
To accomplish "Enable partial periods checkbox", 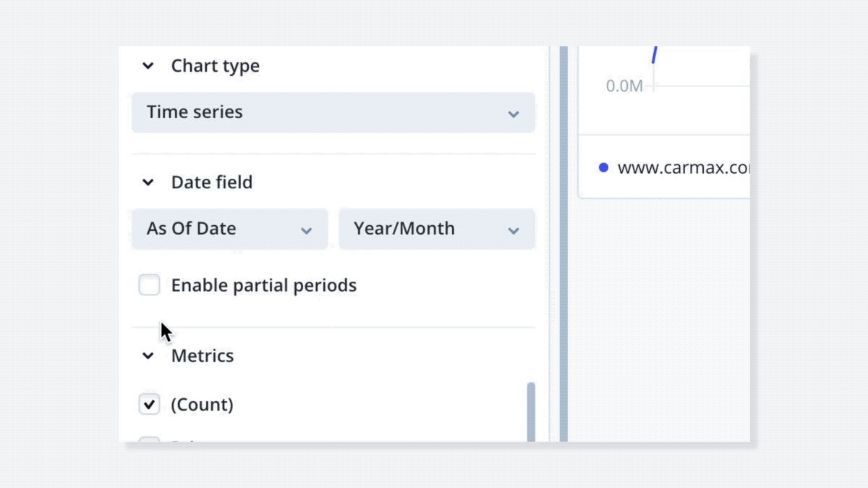I will (149, 285).
